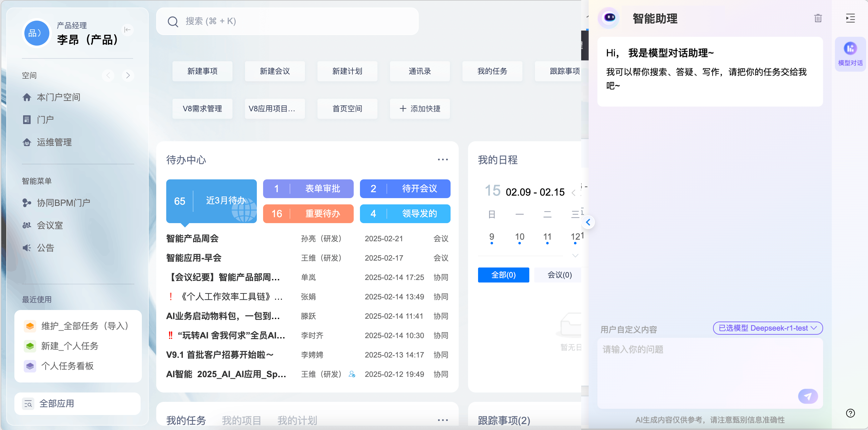Screen dimensions: 868x430
Task: Switch to 我的项目 tab
Action: 241,420
